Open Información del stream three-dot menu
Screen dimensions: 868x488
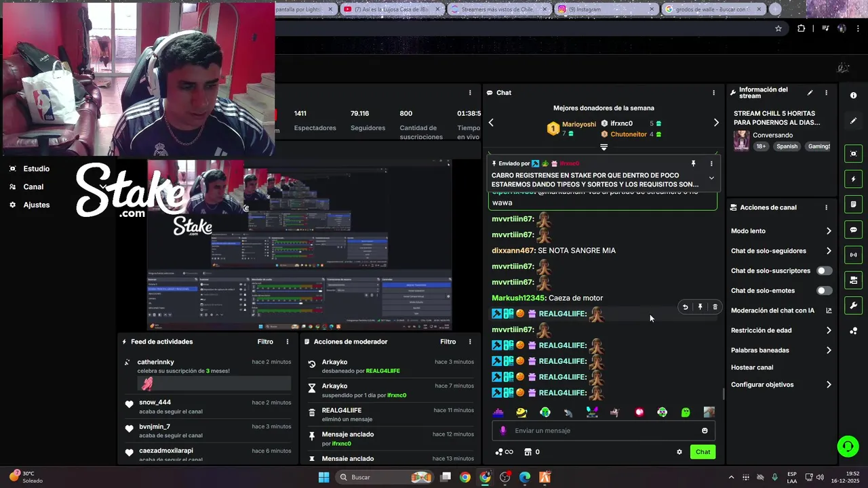click(x=826, y=93)
